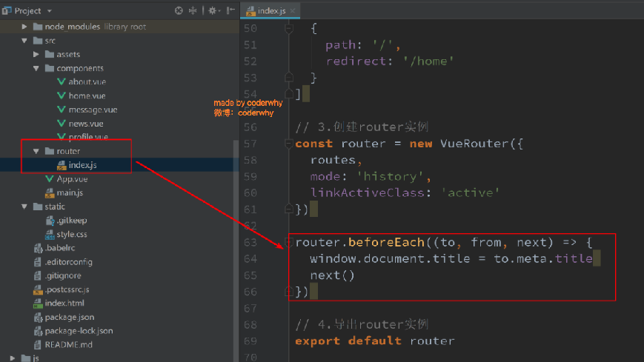Click the Project panel vertical scrollbar

click(236, 251)
